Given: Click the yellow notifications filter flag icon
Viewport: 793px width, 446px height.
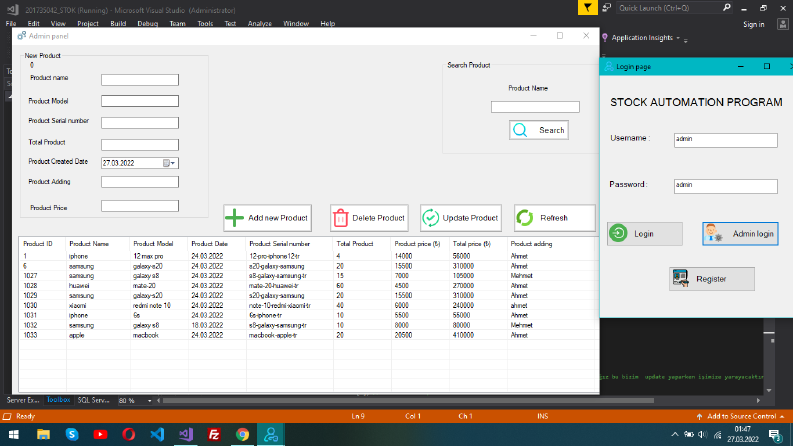Looking at the screenshot, I should coord(588,8).
